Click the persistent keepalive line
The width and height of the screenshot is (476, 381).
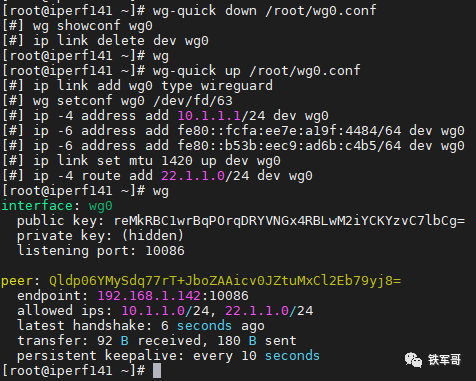point(168,356)
